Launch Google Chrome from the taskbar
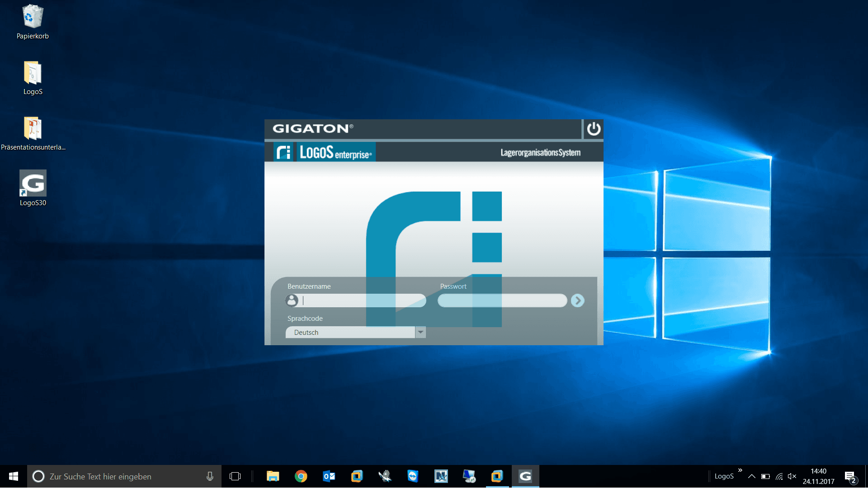 301,476
